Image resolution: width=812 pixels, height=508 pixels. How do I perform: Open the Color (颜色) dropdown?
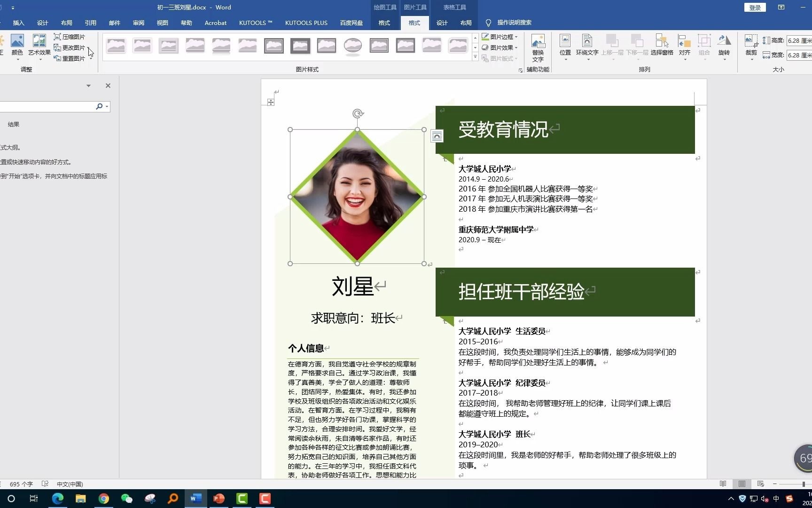tap(17, 46)
